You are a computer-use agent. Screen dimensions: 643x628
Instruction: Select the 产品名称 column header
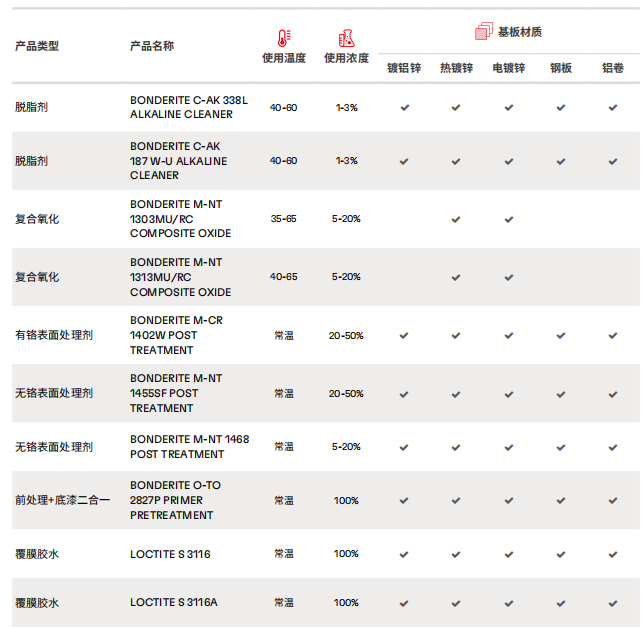pos(152,46)
